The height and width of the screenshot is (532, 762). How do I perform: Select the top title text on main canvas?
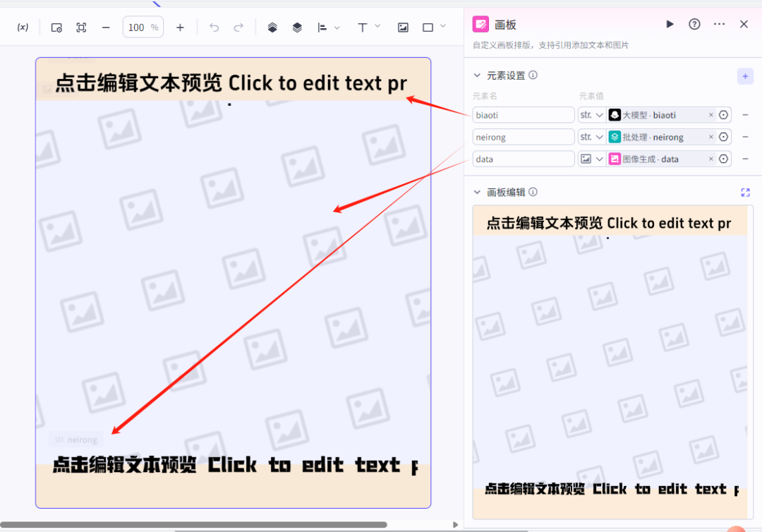pos(231,83)
